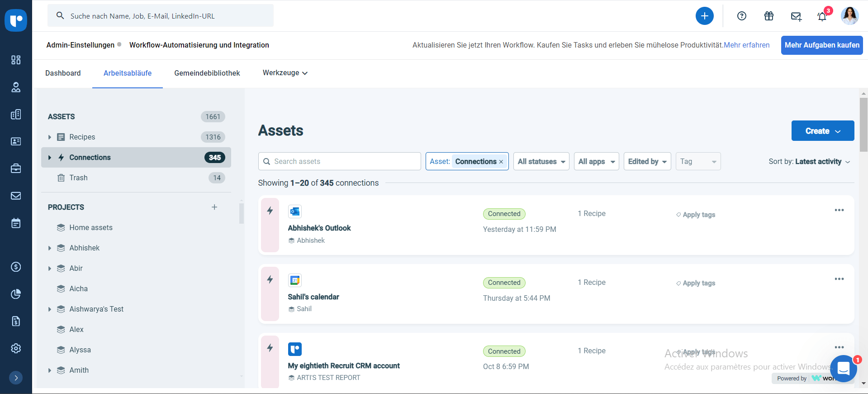
Task: Open the reports pie chart icon
Action: [x=16, y=294]
